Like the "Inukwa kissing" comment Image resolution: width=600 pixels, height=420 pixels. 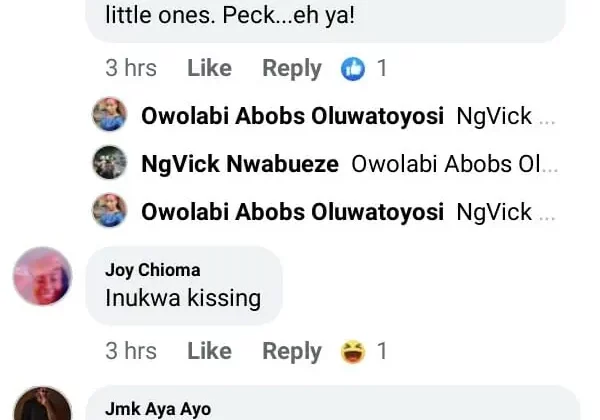pyautogui.click(x=209, y=352)
